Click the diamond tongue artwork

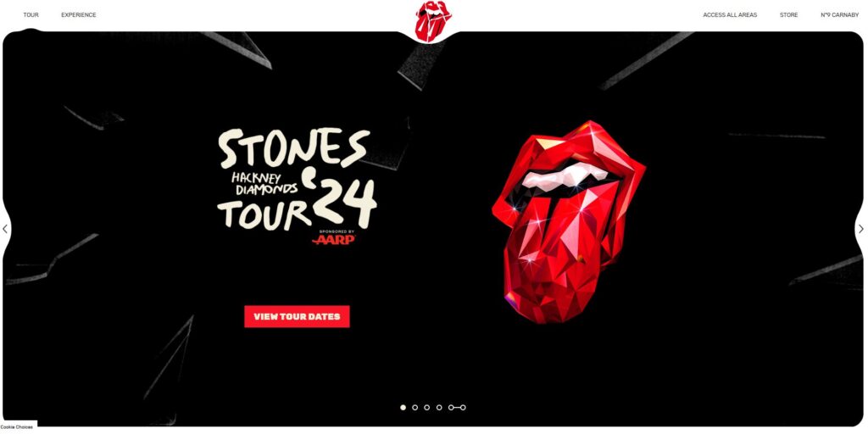pyautogui.click(x=569, y=221)
